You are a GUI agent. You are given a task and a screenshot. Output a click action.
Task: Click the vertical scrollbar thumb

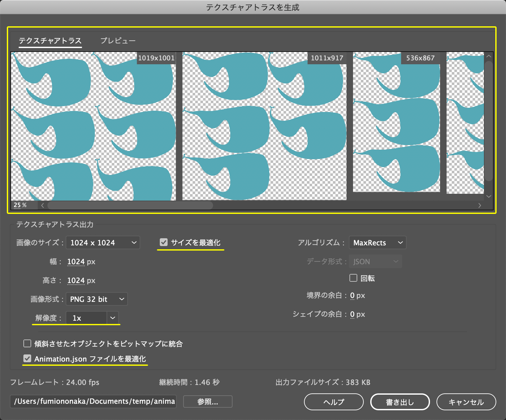[x=489, y=121]
